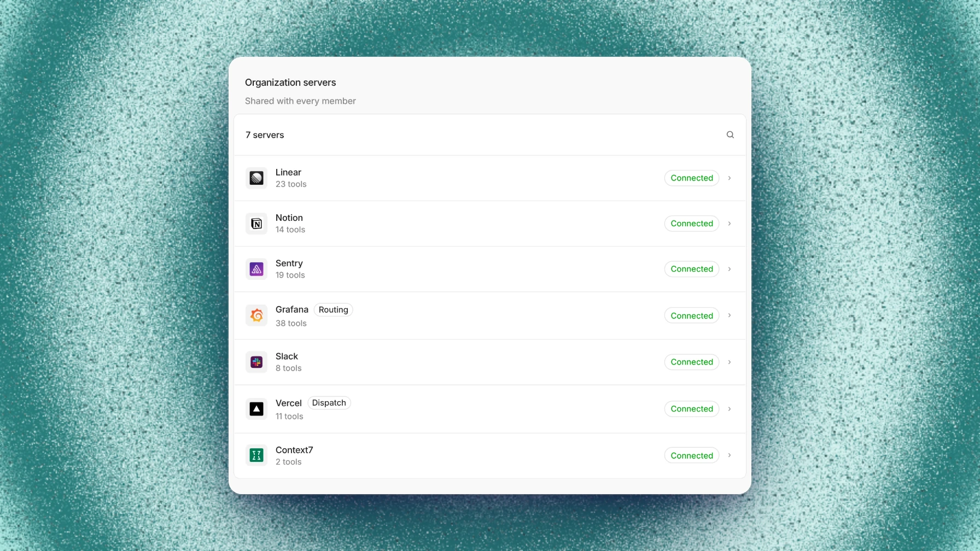
Task: Select the Context7 server name
Action: tap(294, 450)
